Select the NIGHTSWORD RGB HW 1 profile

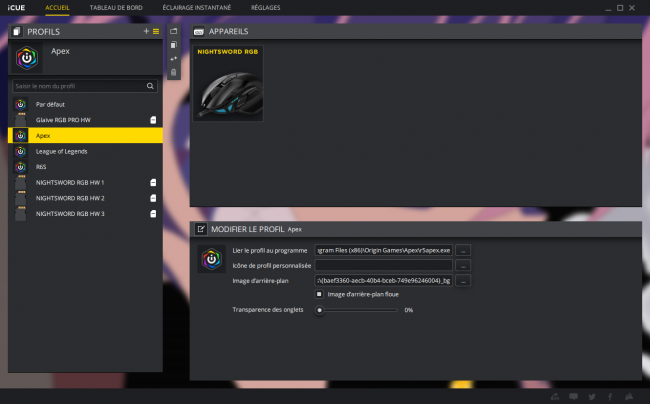(85, 182)
